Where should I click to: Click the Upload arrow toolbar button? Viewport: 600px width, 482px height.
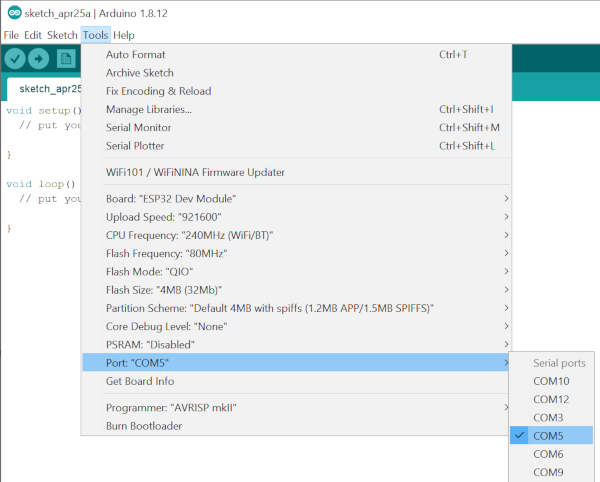40,59
